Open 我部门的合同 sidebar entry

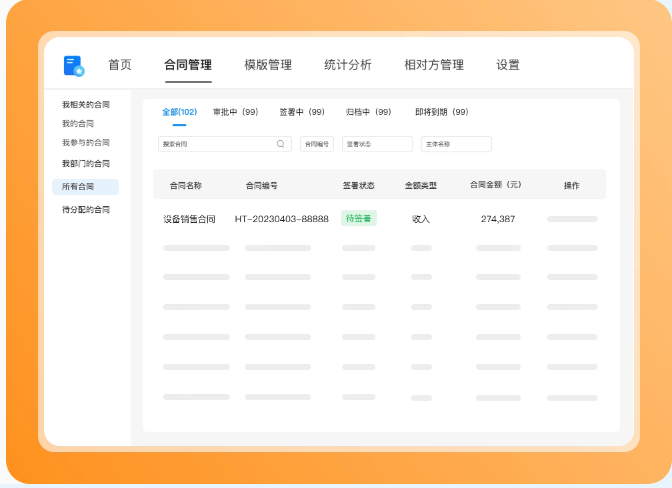[86, 163]
